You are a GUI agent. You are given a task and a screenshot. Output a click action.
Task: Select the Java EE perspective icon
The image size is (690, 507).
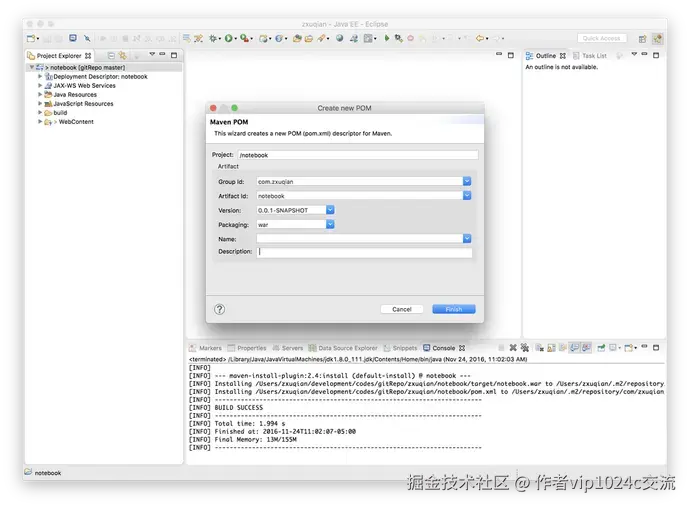[657, 39]
